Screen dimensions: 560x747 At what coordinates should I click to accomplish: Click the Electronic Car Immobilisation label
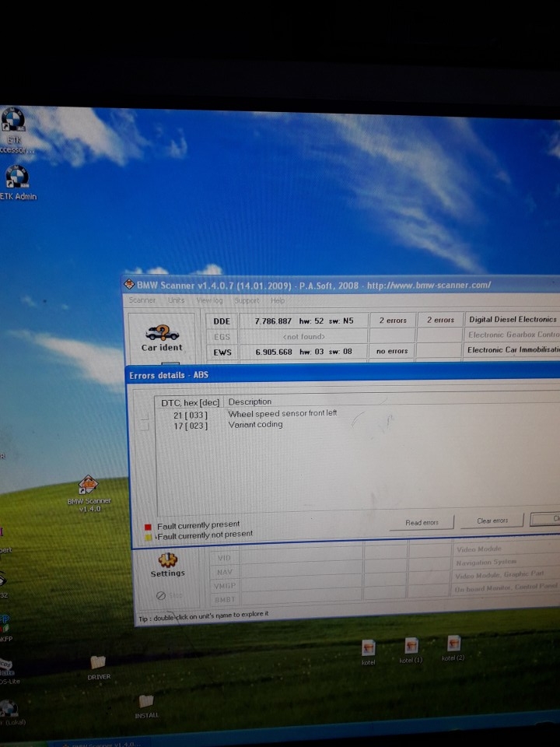(513, 349)
